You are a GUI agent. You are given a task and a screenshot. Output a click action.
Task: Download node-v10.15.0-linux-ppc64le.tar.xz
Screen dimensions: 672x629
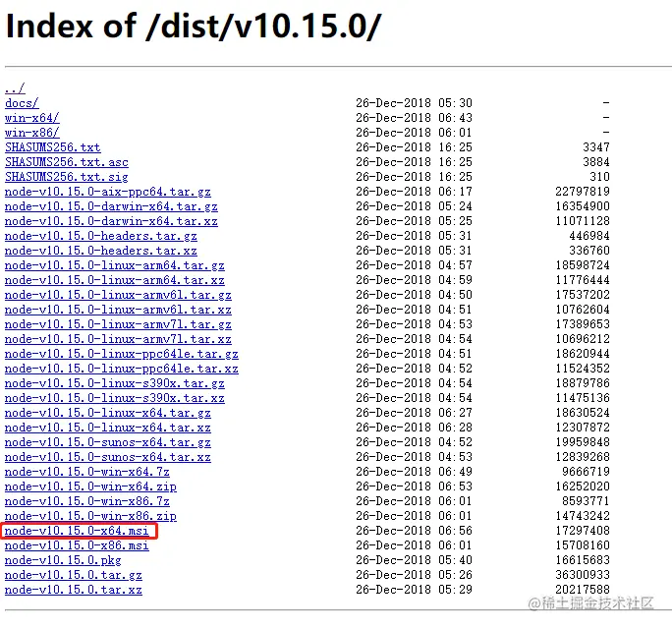point(122,369)
